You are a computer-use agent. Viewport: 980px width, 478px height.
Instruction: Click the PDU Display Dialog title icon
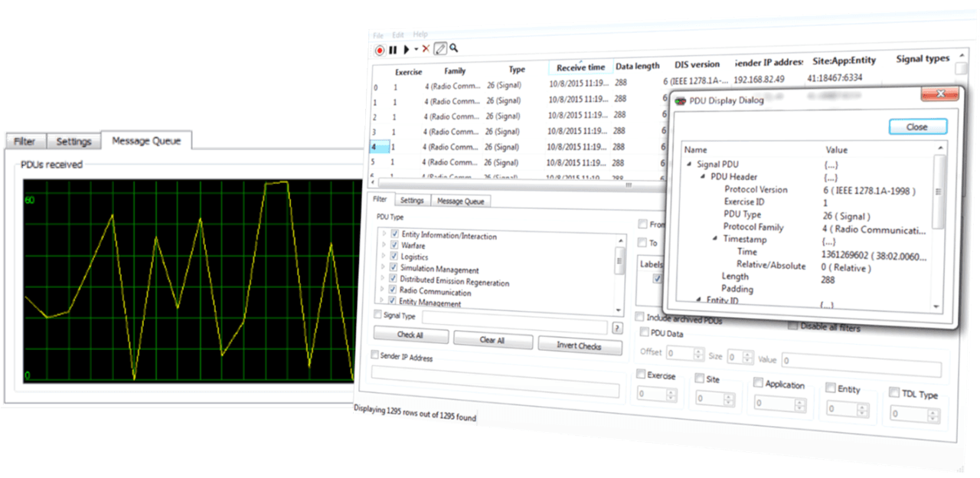tap(680, 100)
